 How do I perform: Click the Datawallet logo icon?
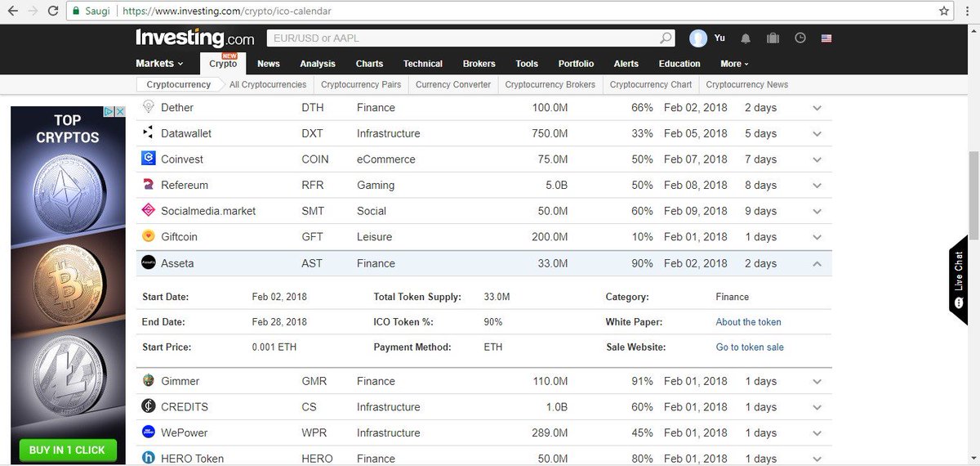(x=149, y=132)
